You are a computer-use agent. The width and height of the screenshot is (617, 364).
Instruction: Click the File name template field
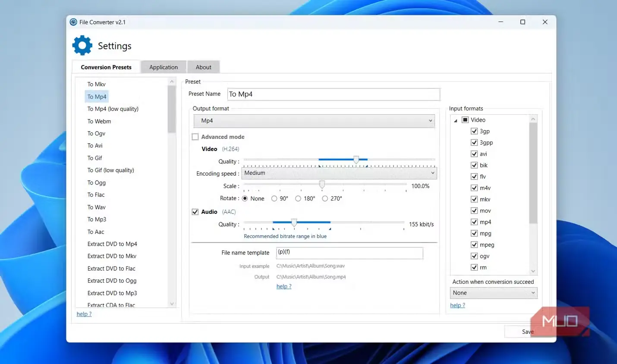349,253
